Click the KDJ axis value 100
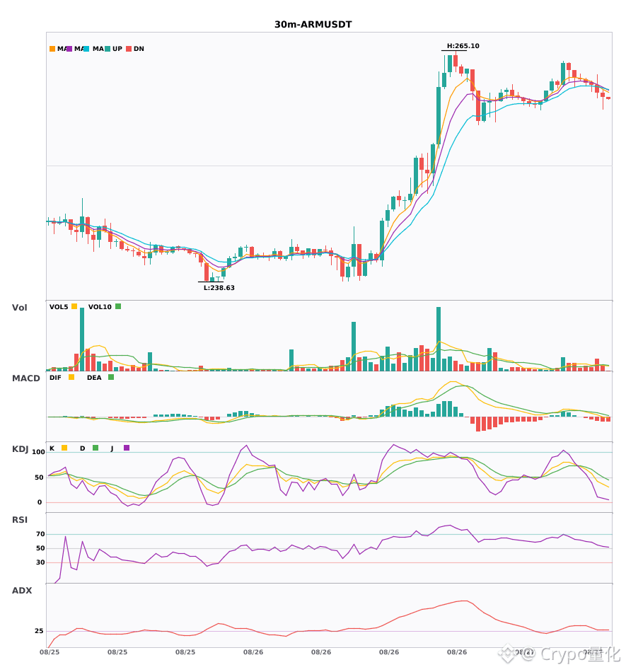Viewport: 626px width, 672px height. [39, 452]
